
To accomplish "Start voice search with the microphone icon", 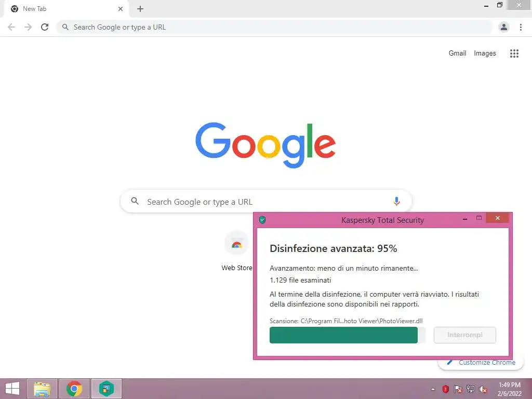I will [396, 201].
